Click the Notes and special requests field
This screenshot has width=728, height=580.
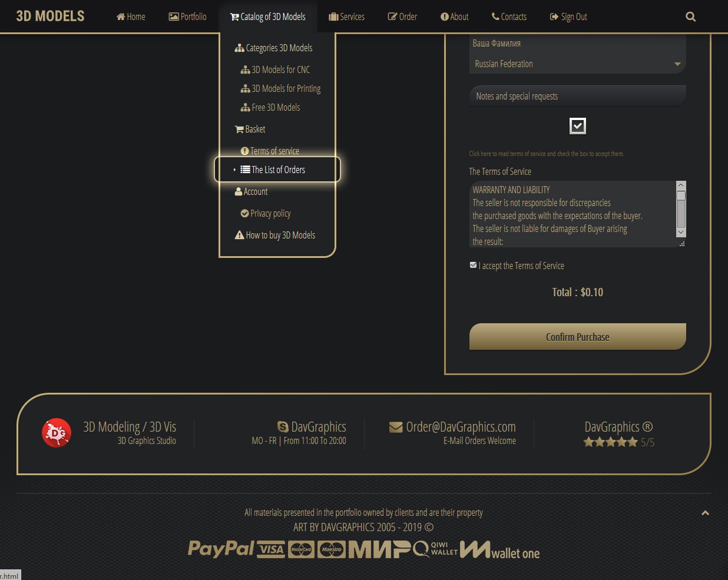click(577, 96)
